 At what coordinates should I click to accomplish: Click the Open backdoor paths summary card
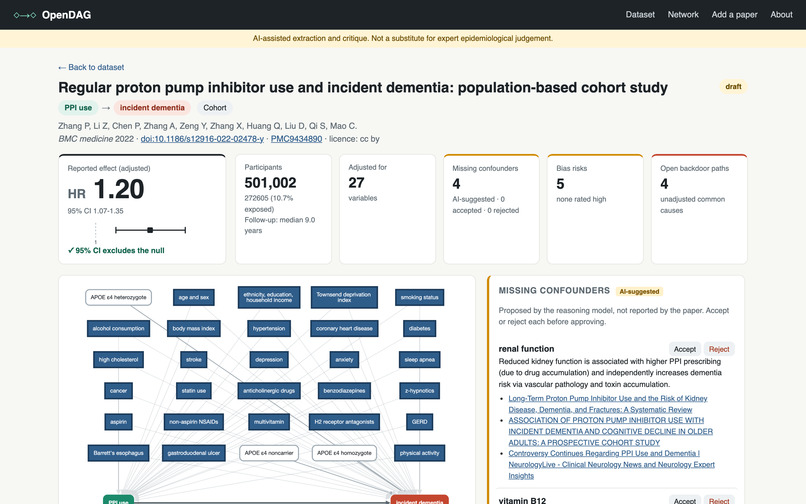pos(699,209)
